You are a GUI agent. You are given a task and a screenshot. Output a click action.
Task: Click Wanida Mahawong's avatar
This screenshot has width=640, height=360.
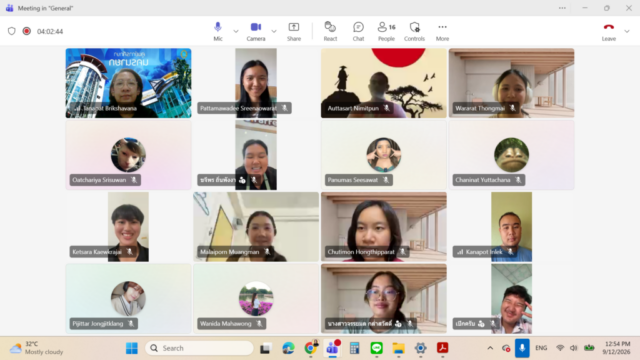coord(256,298)
